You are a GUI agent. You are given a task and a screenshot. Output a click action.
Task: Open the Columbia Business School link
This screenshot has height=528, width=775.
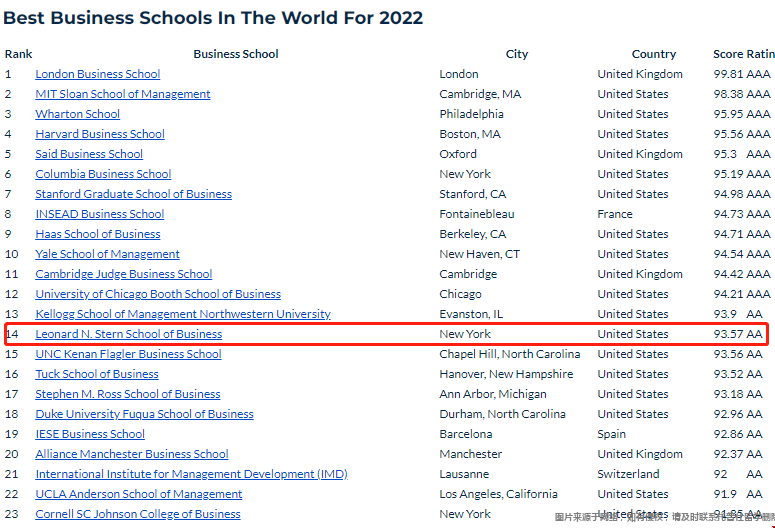click(x=103, y=174)
